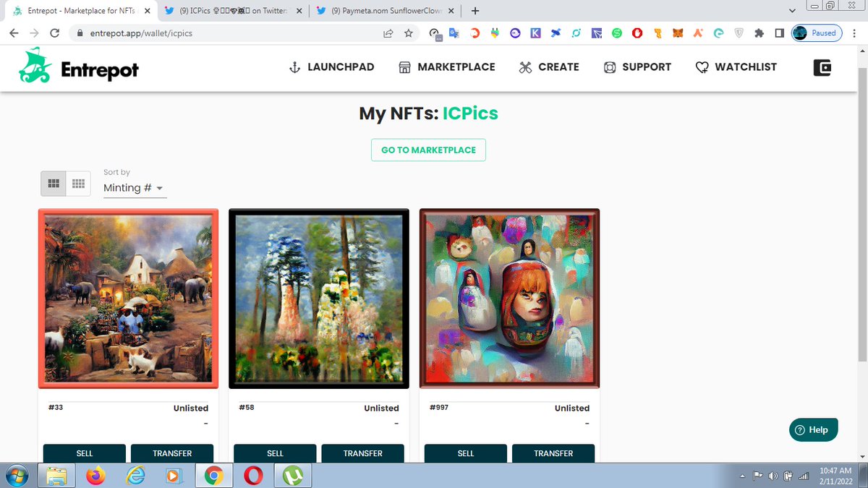
Task: Open the CREATE menu item
Action: click(x=549, y=67)
